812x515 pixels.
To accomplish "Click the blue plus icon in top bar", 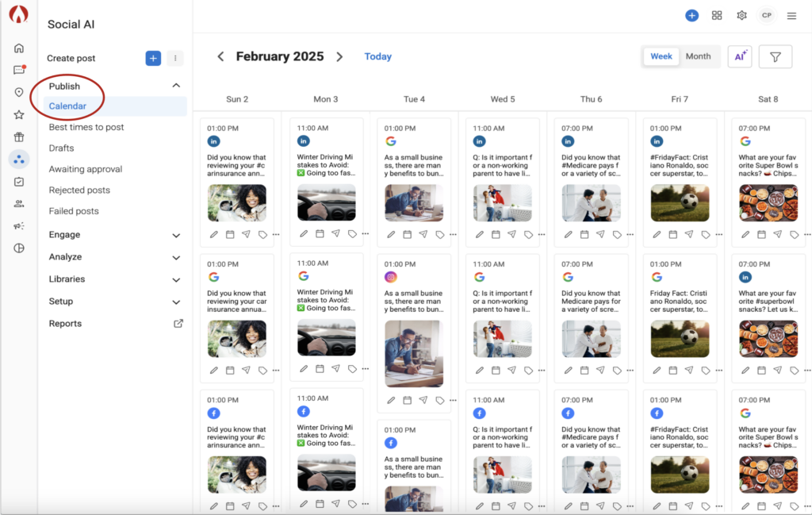I will point(691,16).
